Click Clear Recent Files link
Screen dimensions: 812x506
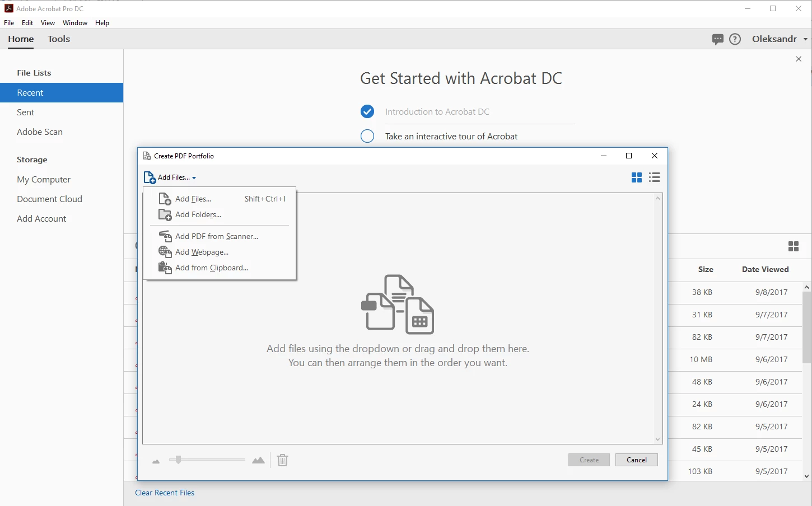(165, 493)
